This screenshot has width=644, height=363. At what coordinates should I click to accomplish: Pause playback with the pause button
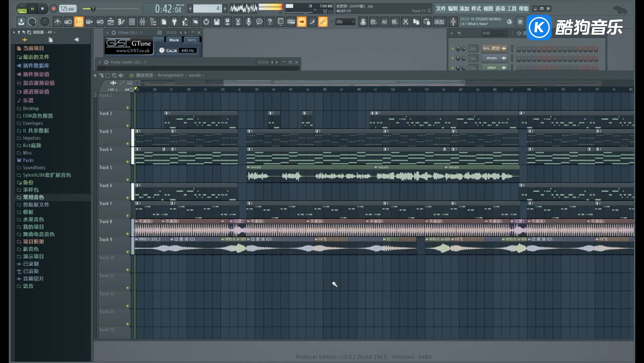[x=33, y=9]
